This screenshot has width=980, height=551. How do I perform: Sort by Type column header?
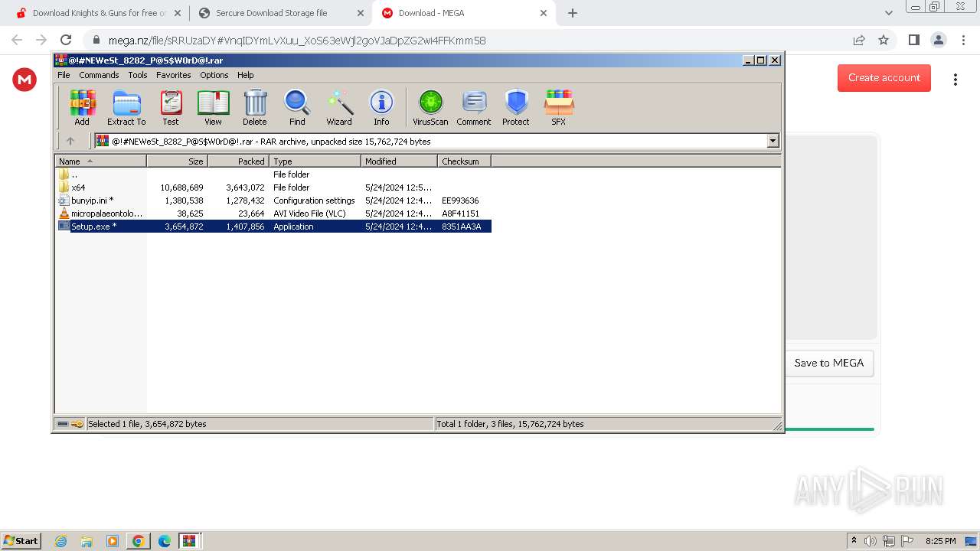315,161
